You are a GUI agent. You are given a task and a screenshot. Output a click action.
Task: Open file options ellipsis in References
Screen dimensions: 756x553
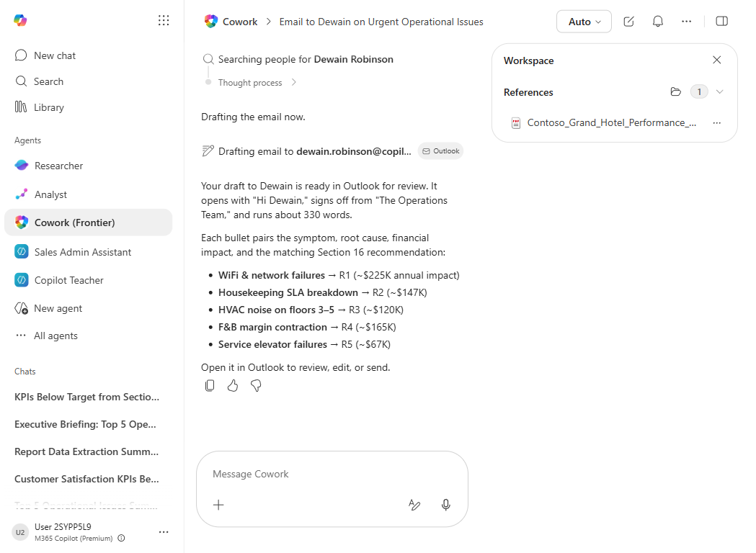(717, 123)
